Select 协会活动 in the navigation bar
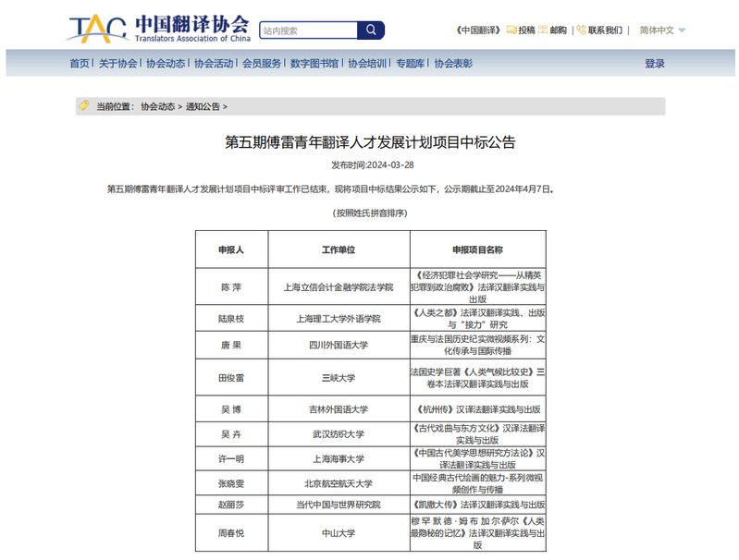The image size is (739, 560). tap(214, 64)
